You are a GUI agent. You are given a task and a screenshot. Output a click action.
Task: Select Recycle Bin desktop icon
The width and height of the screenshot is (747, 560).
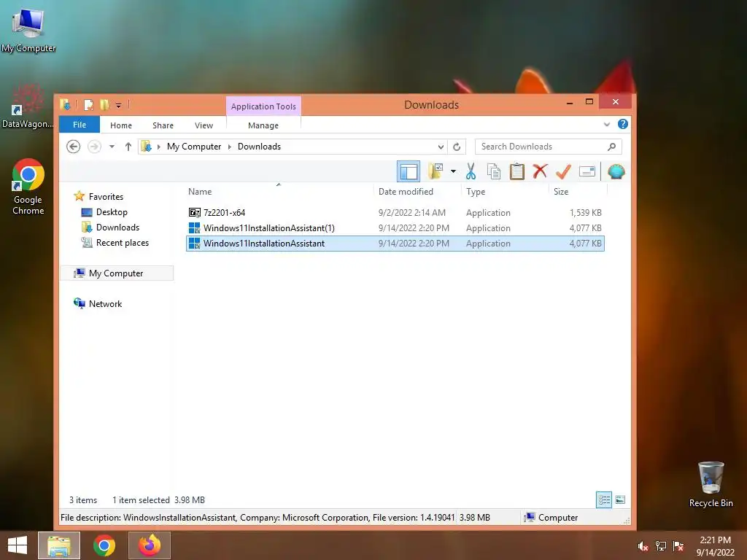tap(711, 484)
